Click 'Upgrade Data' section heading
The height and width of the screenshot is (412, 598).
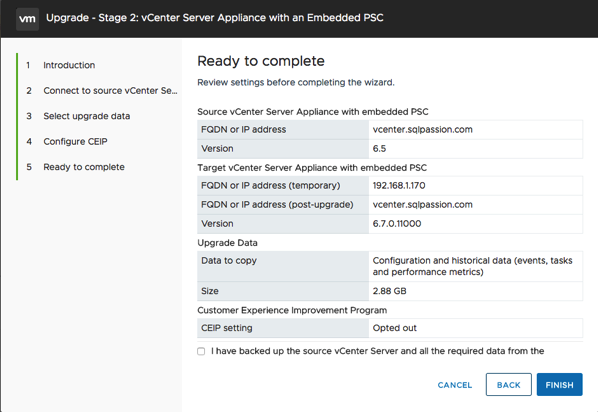(227, 243)
